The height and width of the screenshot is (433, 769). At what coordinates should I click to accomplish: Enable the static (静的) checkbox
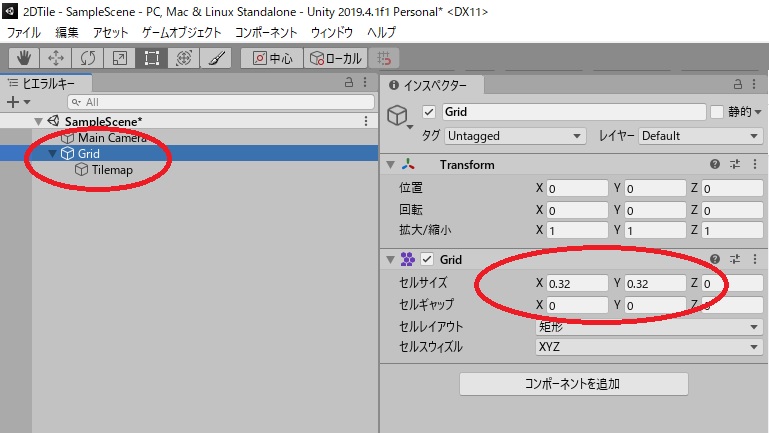(716, 112)
